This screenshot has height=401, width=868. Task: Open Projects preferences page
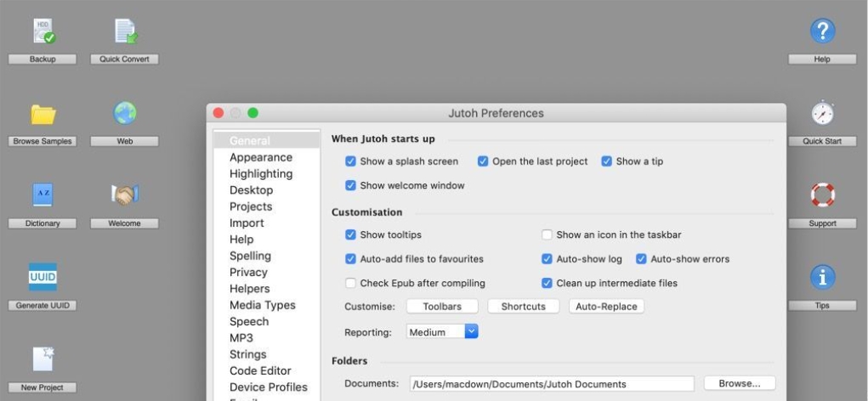266,206
